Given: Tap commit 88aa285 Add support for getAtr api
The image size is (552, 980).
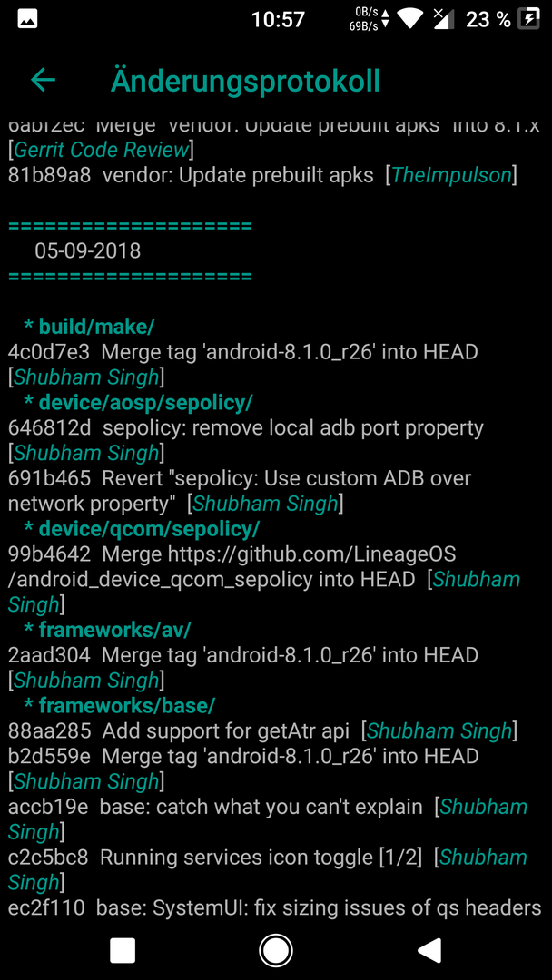Looking at the screenshot, I should point(262,730).
